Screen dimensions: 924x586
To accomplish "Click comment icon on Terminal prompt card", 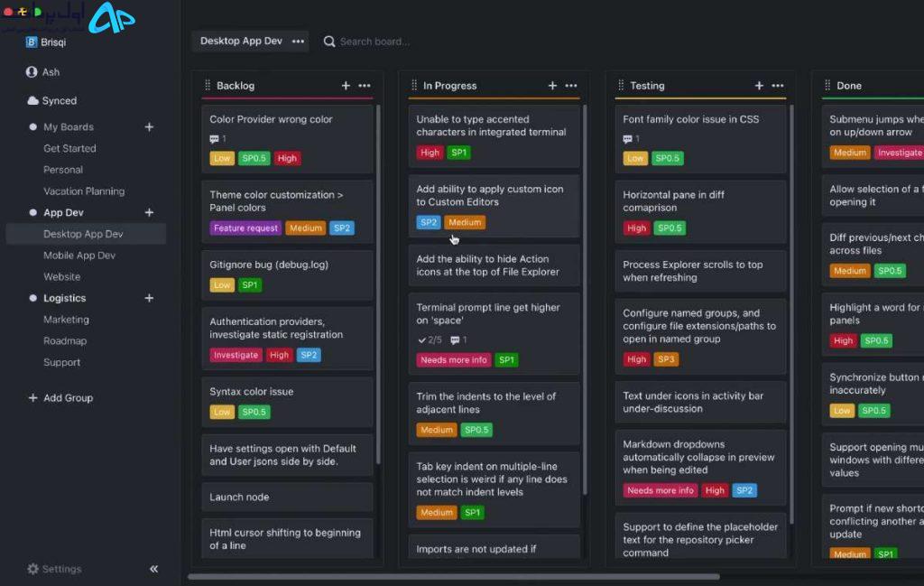I will pos(455,340).
